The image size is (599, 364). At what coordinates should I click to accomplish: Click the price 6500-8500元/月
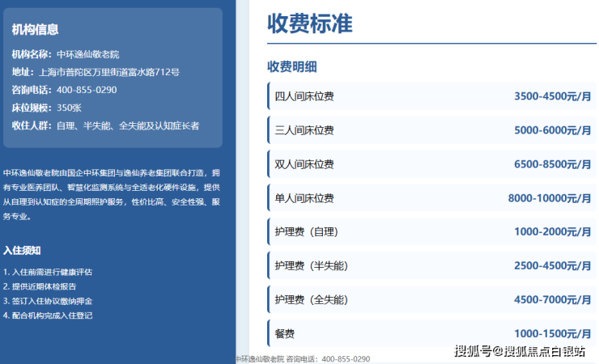[552, 164]
